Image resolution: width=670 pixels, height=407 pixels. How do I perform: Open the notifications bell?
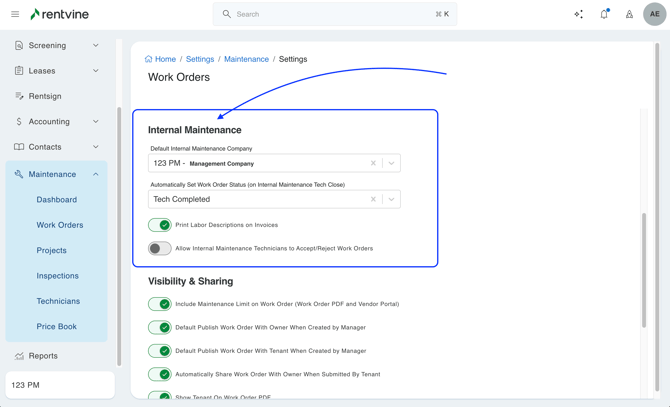[x=604, y=14]
